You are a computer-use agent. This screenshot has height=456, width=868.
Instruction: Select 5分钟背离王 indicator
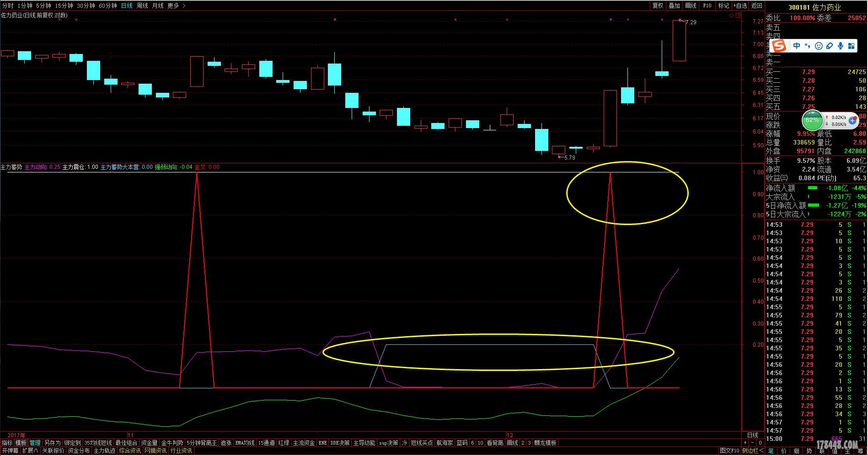click(x=202, y=443)
